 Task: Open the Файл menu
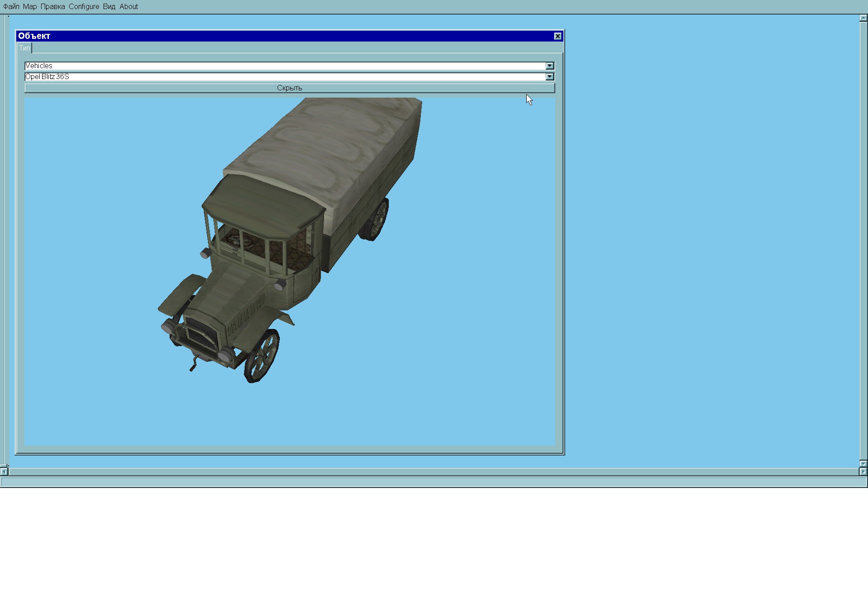(x=11, y=6)
